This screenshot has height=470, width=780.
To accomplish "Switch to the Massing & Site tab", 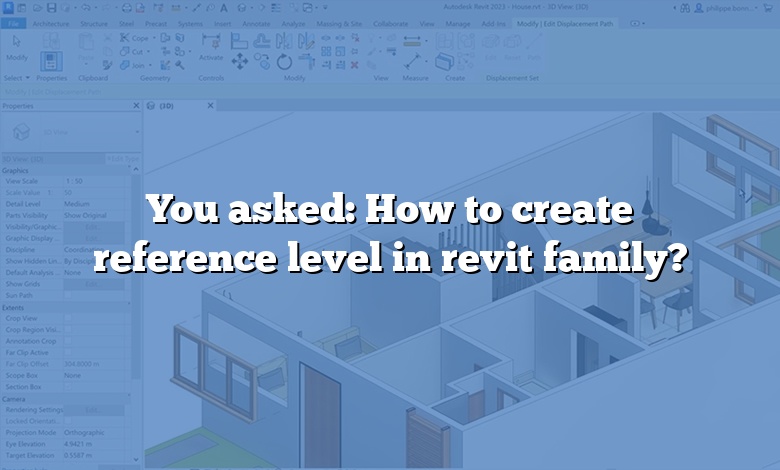I will point(339,23).
